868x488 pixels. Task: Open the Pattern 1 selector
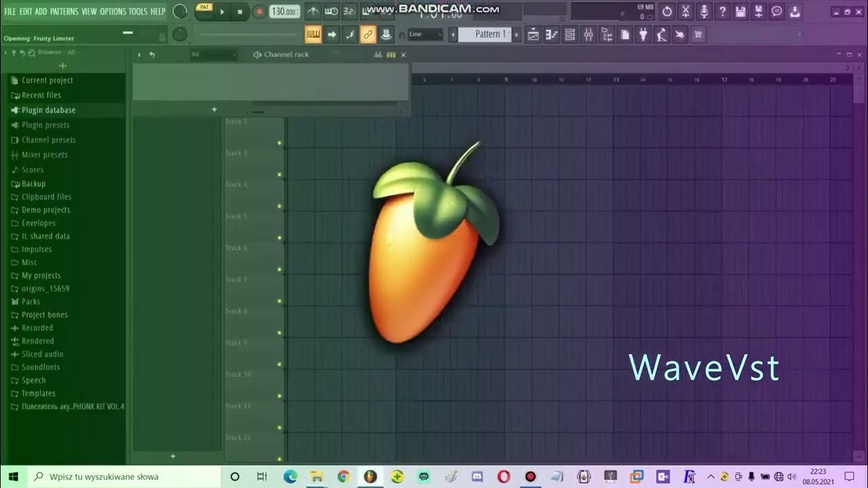click(484, 34)
